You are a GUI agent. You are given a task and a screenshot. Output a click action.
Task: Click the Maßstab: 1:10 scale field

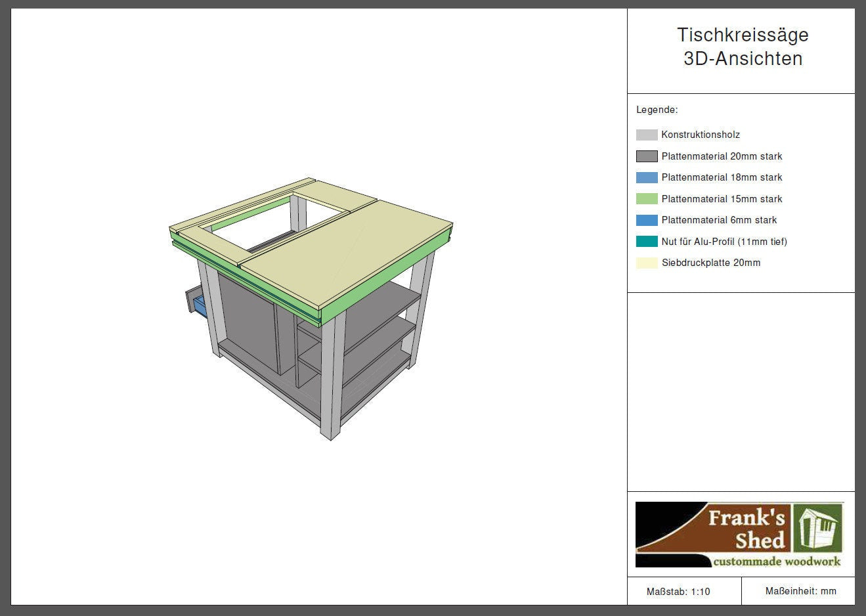pyautogui.click(x=678, y=592)
